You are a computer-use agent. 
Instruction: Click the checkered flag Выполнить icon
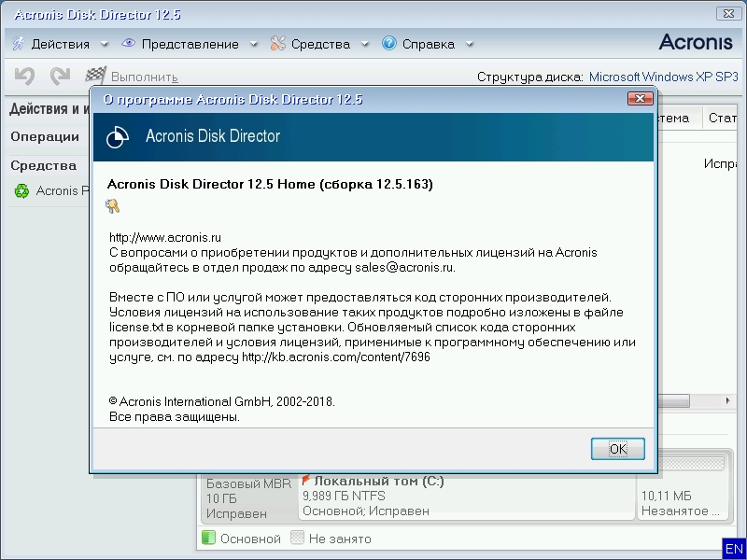(x=96, y=76)
